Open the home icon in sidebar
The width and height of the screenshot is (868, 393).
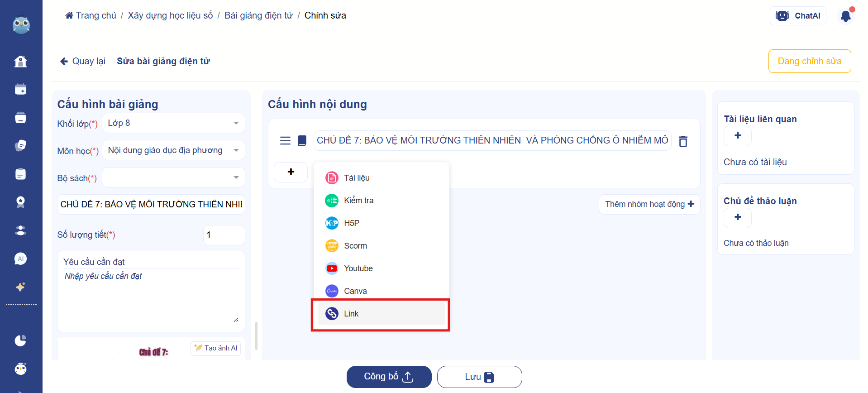[20, 62]
